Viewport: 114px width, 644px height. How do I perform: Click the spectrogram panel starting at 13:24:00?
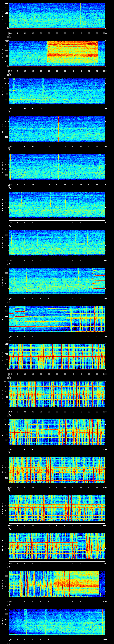click(x=57, y=16)
